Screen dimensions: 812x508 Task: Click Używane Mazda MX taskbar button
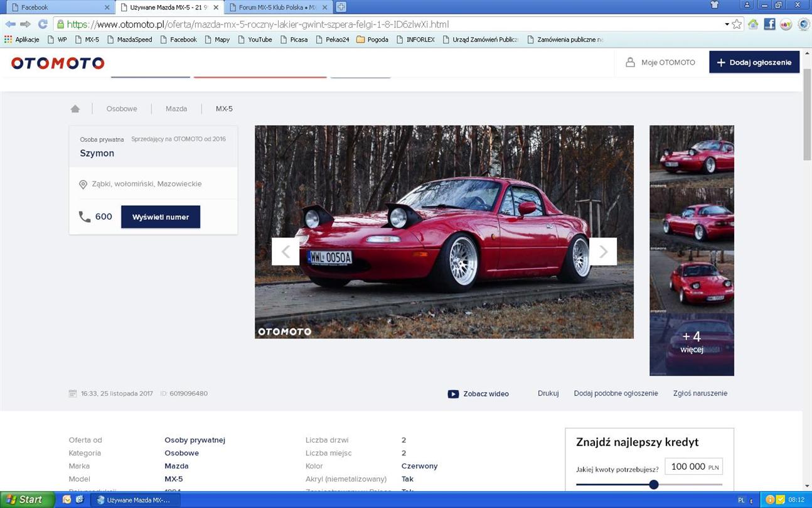tap(136, 500)
